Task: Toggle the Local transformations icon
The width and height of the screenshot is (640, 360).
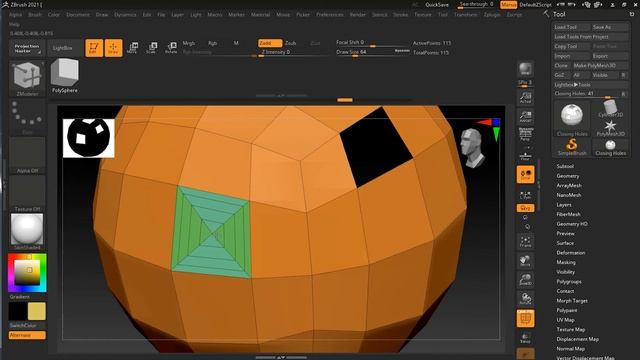Action: pyautogui.click(x=525, y=175)
